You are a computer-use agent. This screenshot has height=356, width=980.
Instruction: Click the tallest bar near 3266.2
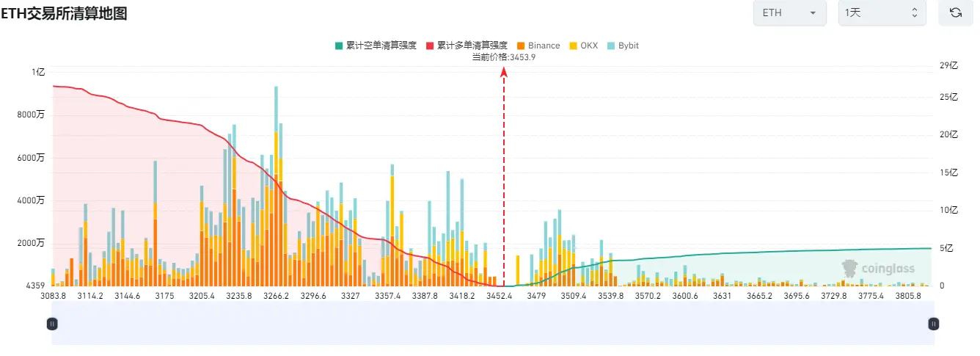pyautogui.click(x=276, y=186)
